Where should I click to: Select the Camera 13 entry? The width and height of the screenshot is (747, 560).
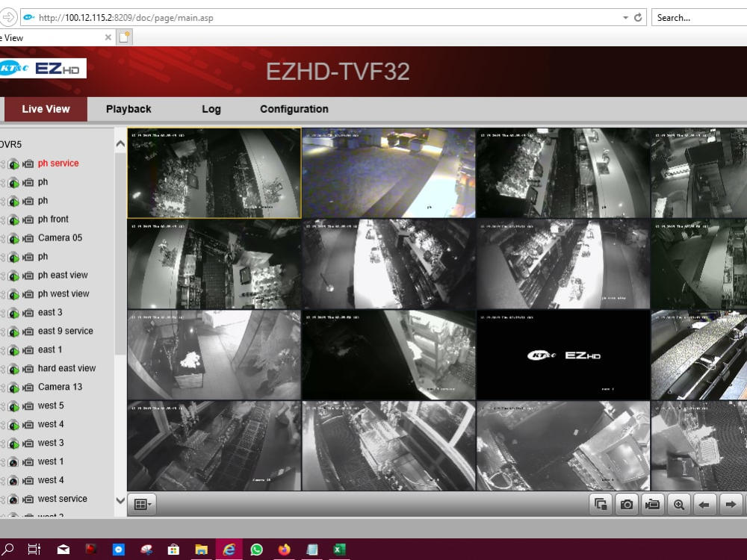[60, 387]
